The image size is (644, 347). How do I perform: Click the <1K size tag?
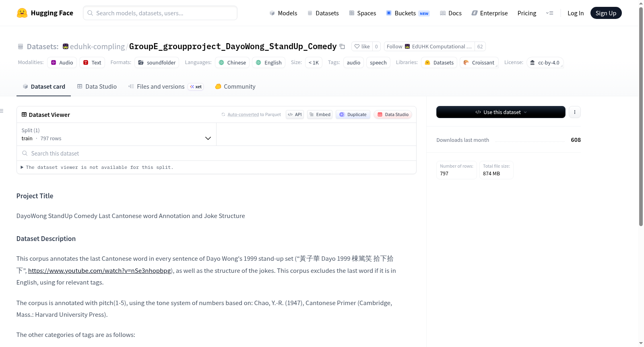314,62
